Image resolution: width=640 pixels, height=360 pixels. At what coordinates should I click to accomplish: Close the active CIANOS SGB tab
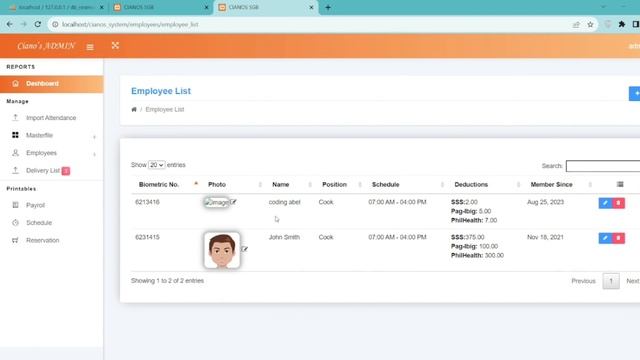tap(311, 7)
